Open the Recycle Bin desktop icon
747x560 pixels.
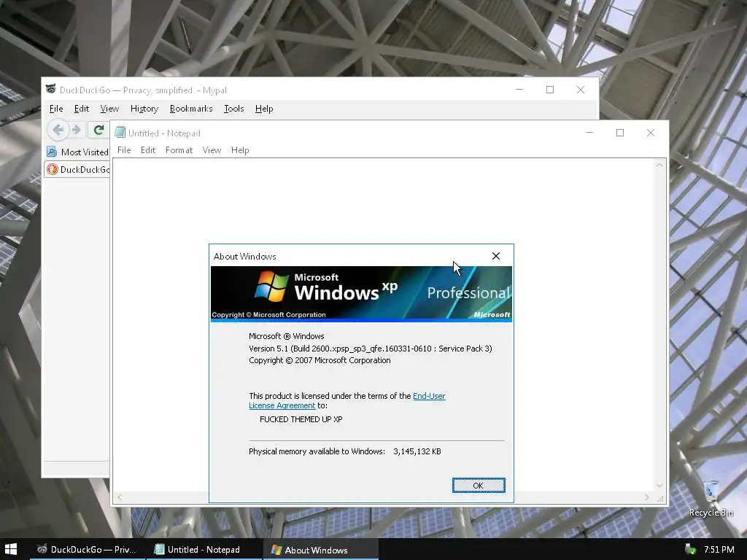711,499
